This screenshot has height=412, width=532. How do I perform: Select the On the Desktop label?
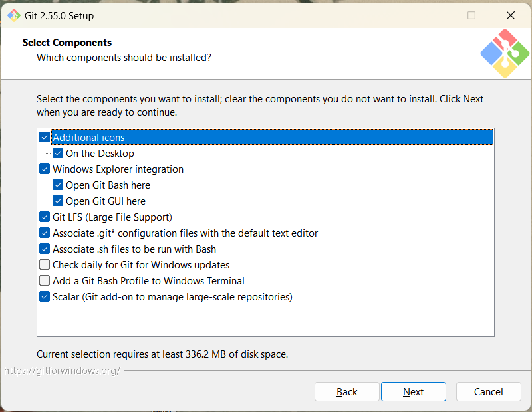(x=100, y=154)
